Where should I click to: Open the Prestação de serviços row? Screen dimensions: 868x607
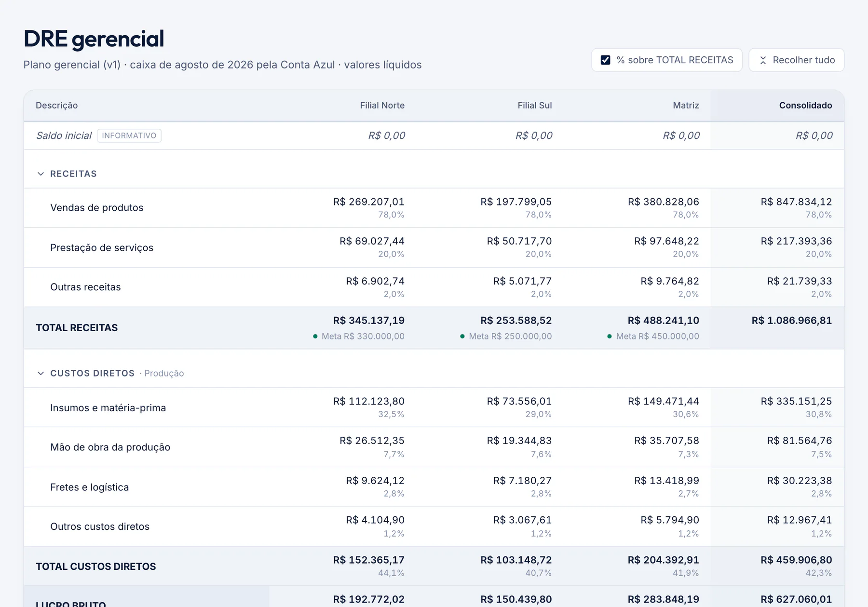tap(434, 247)
